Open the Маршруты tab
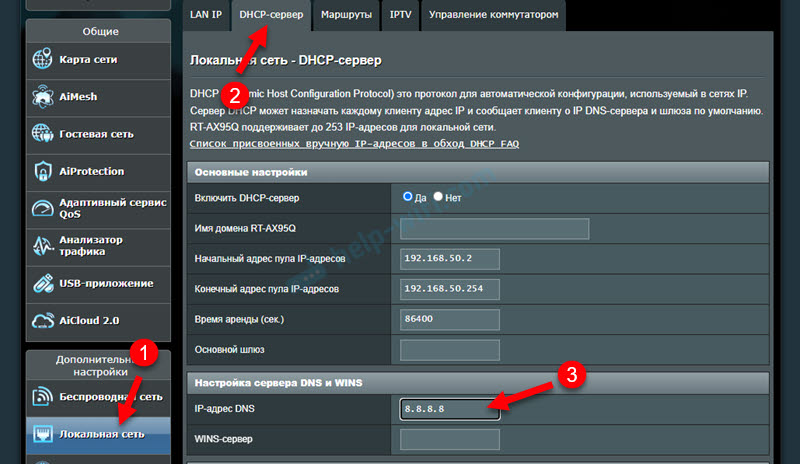Viewport: 800px width, 464px height. [x=346, y=15]
